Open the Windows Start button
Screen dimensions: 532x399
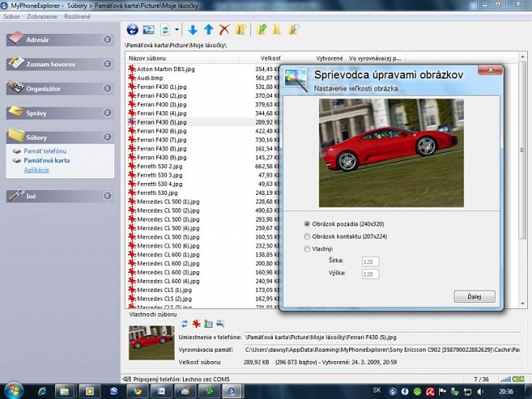click(13, 391)
